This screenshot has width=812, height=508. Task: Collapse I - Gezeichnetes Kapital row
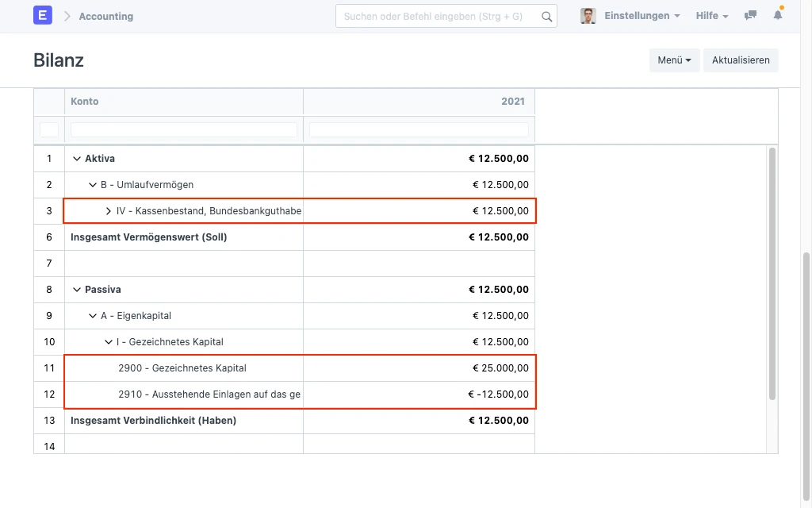[109, 342]
